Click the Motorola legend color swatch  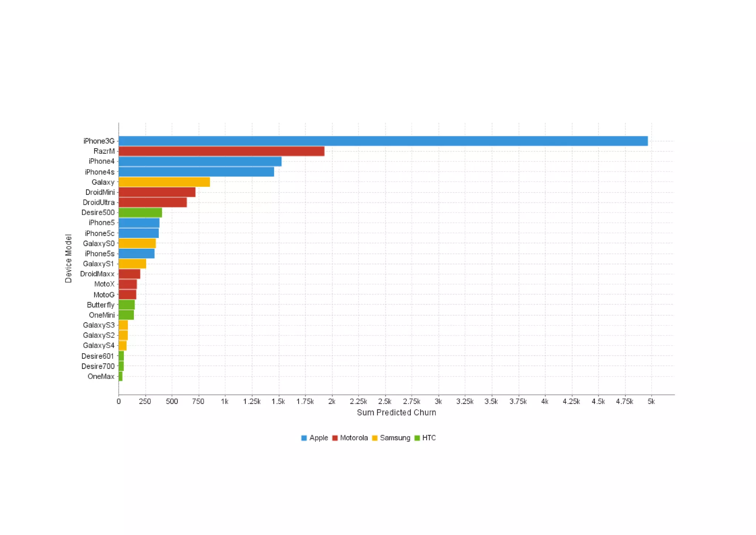point(335,438)
